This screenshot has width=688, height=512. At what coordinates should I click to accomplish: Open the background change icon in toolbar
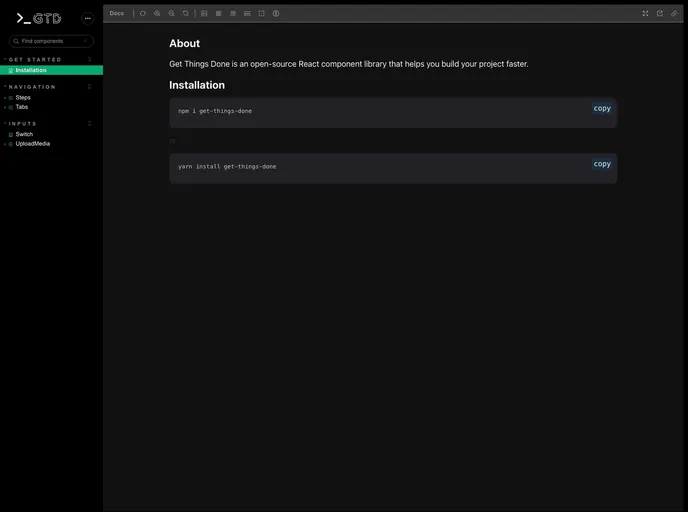click(204, 13)
